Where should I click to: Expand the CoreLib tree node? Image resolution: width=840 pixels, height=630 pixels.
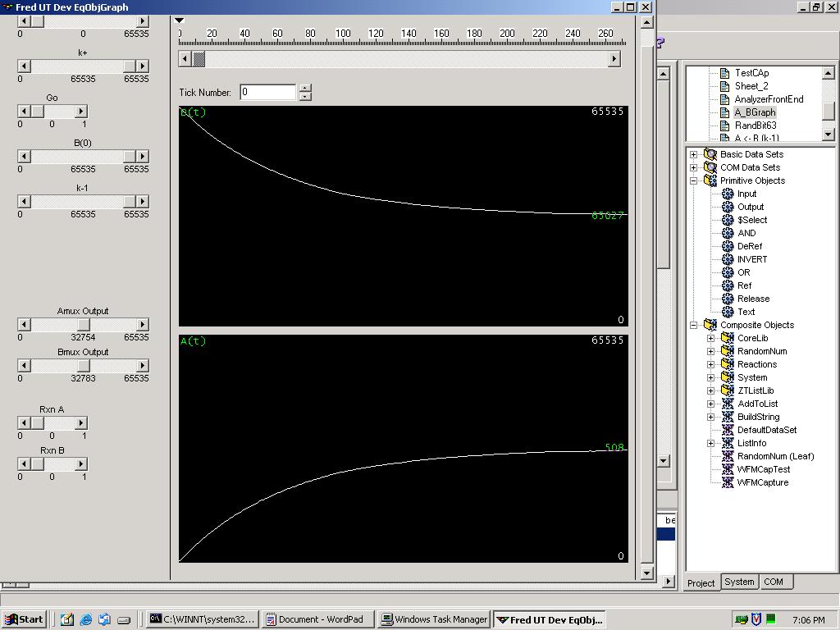[x=711, y=338]
